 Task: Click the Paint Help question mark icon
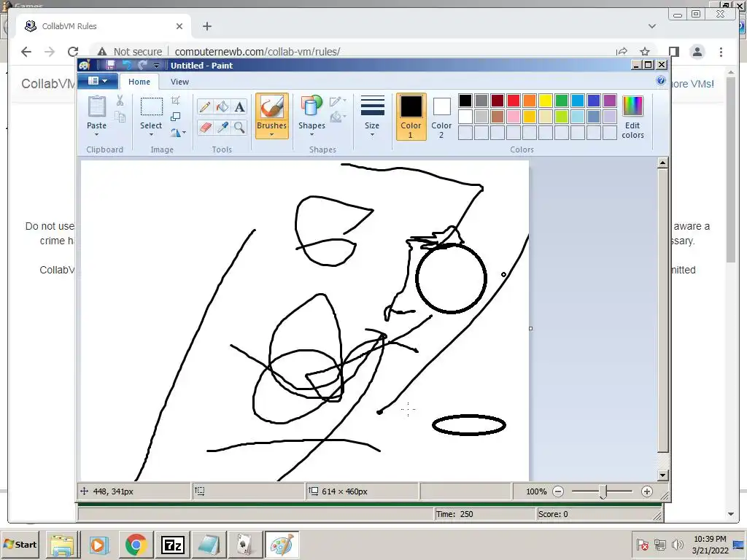point(661,80)
